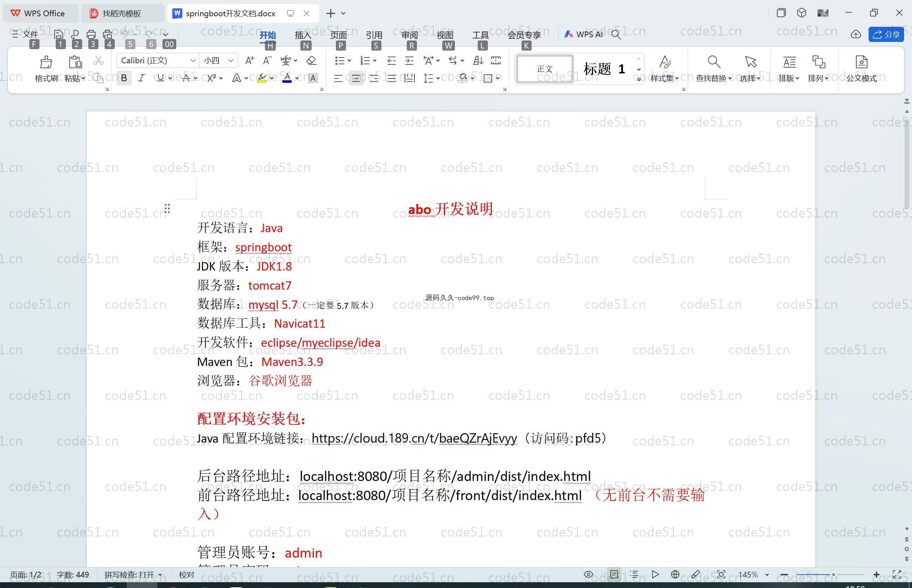Open the zoom percentage 145% dropdown
Image resolution: width=912 pixels, height=588 pixels.
pyautogui.click(x=767, y=574)
